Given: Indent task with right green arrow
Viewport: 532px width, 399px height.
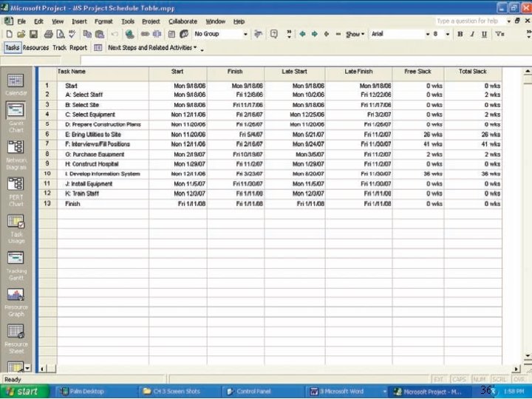Looking at the screenshot, I should point(315,34).
